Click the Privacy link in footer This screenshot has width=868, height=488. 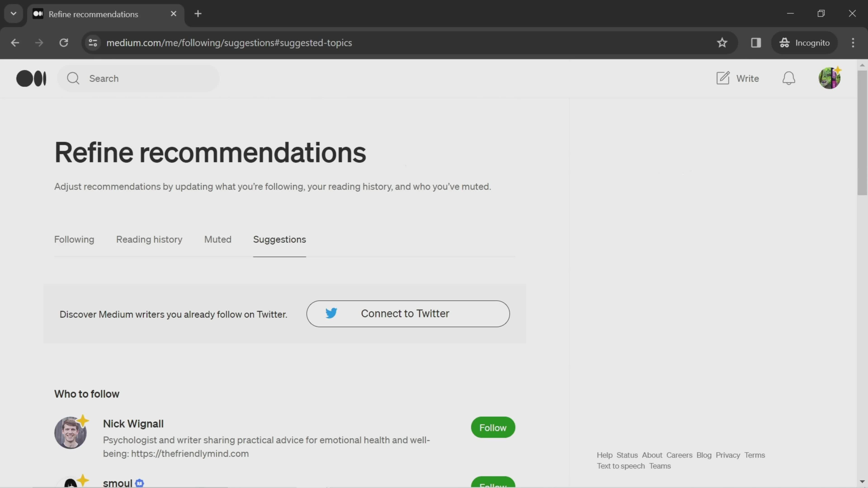pos(727,455)
